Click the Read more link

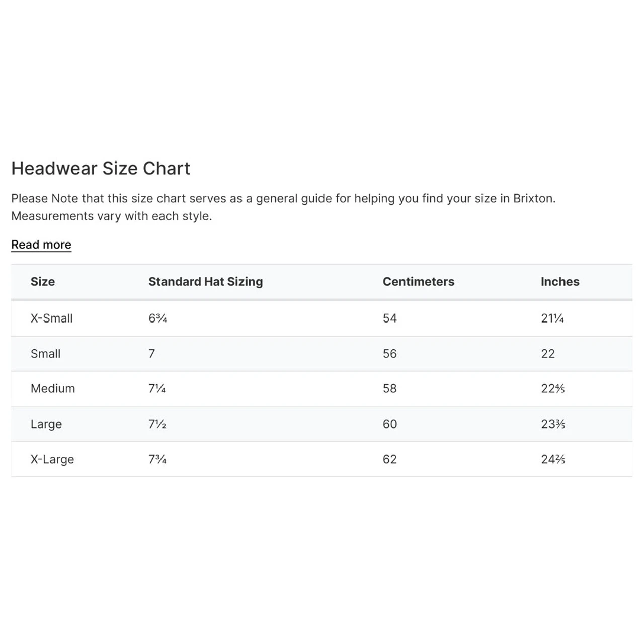point(41,245)
